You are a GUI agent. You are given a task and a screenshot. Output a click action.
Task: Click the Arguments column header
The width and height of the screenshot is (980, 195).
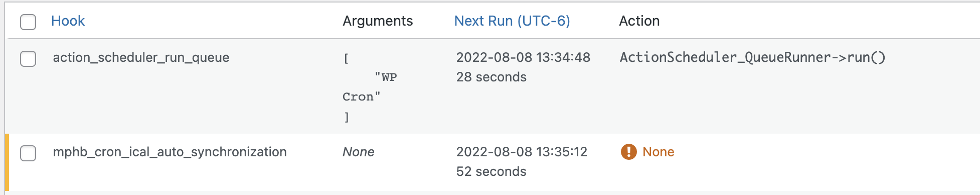click(x=378, y=21)
